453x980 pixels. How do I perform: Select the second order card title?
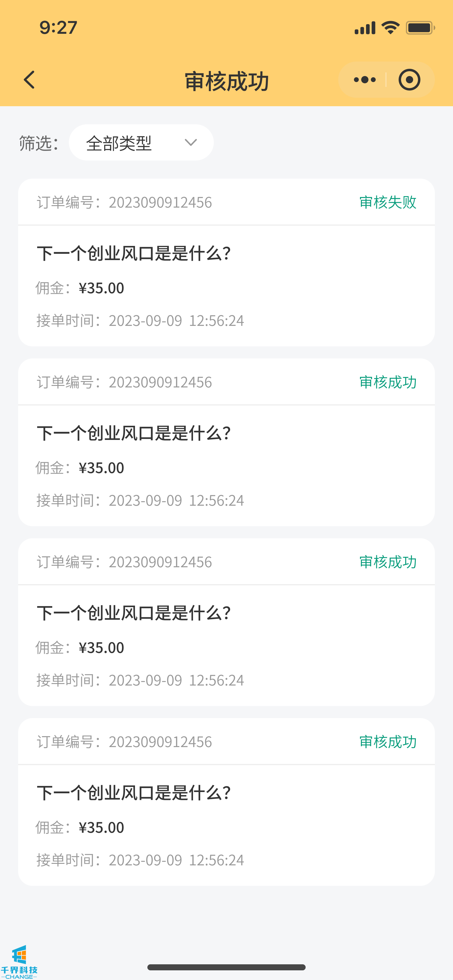pyautogui.click(x=133, y=433)
